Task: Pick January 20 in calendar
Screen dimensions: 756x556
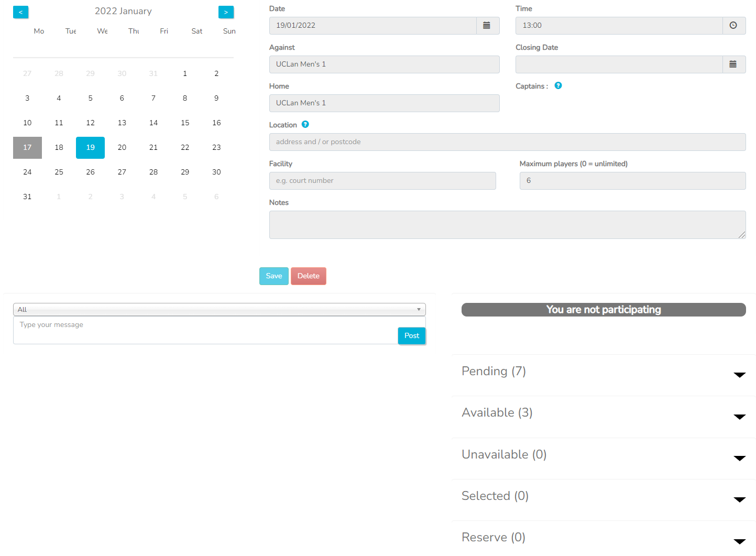Action: [122, 148]
